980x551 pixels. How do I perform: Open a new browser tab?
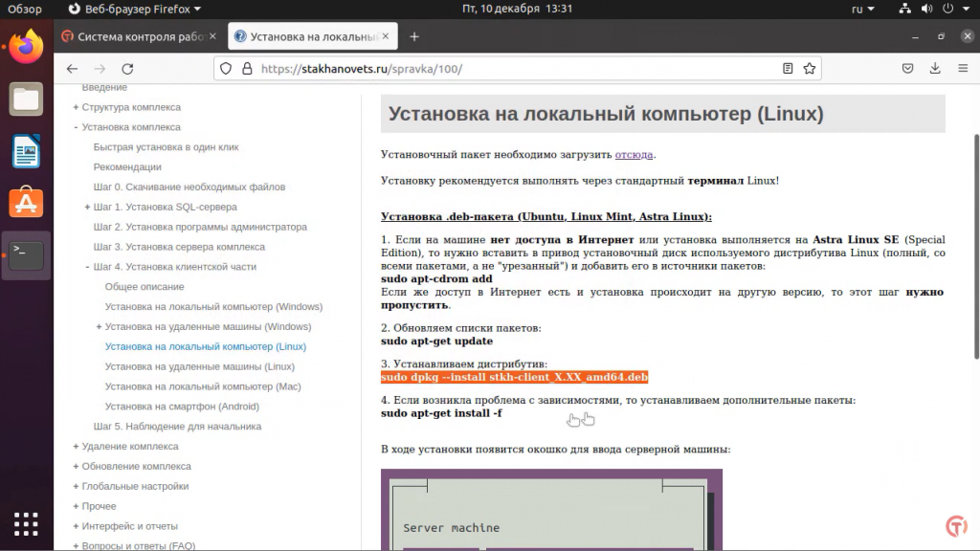[414, 37]
